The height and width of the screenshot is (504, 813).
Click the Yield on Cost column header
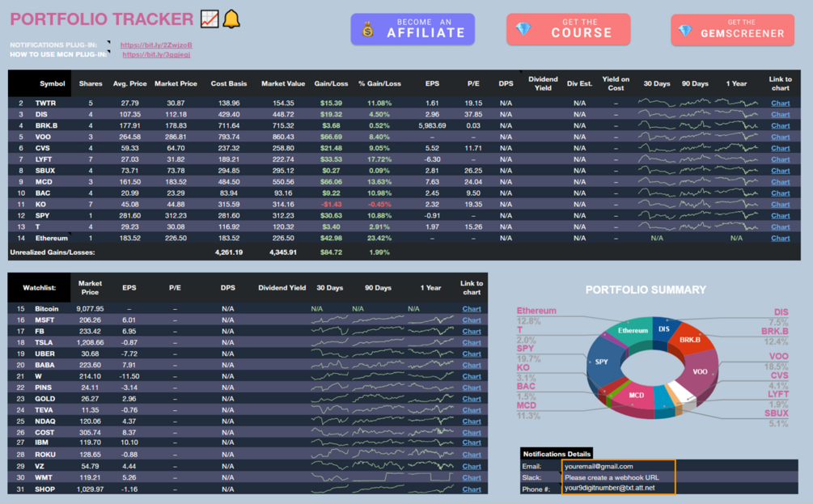pos(616,83)
